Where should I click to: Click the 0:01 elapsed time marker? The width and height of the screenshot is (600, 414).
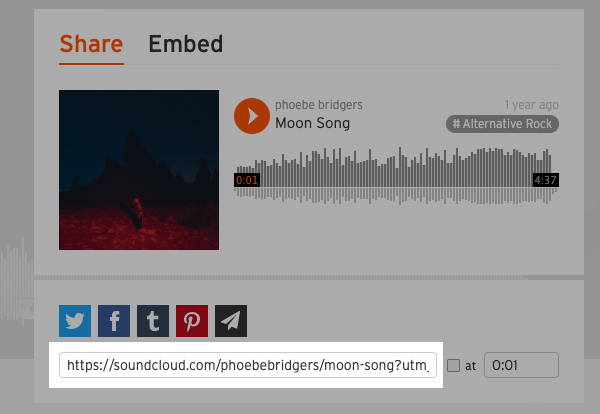pos(247,180)
